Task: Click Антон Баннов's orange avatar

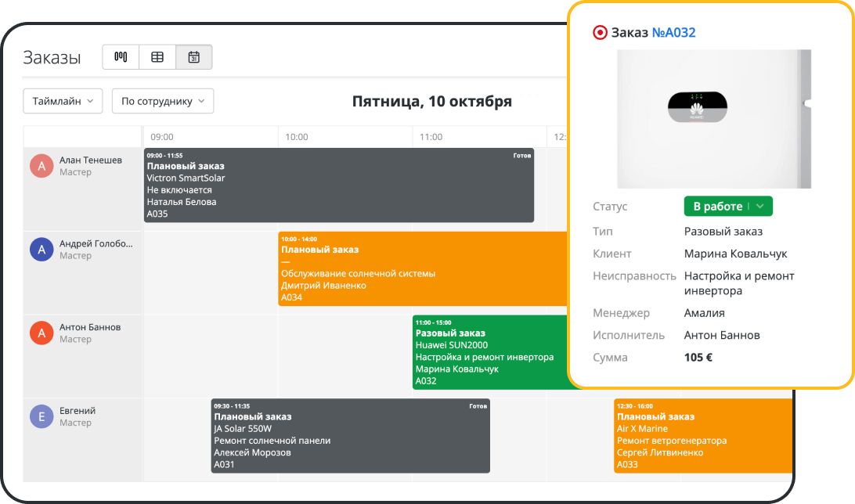Action: 41,333
